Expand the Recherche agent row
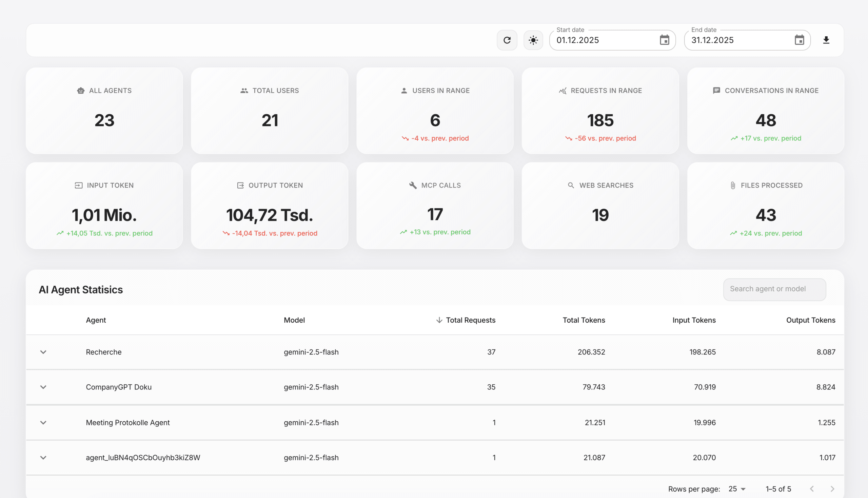 43,352
